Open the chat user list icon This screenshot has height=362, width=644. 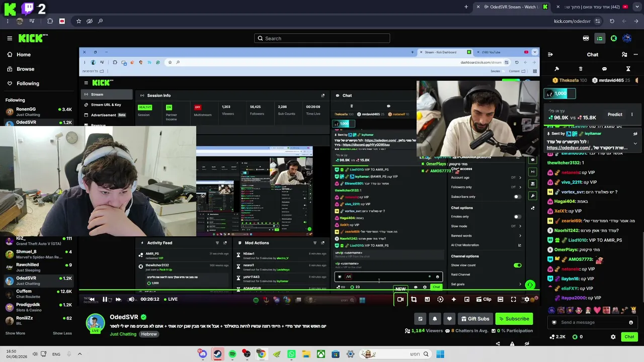point(624,54)
